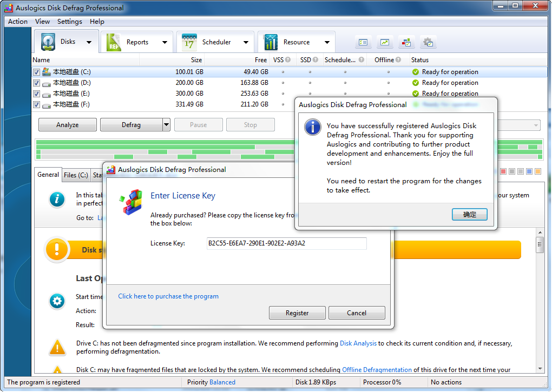Toggle the F: drive checkbox
The image size is (552, 392).
[36, 104]
